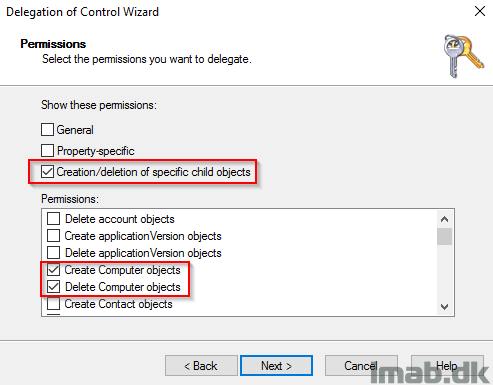Viewport: 493px width, 385px height.
Task: Check Delete applicationVersion objects permission
Action: 53,253
